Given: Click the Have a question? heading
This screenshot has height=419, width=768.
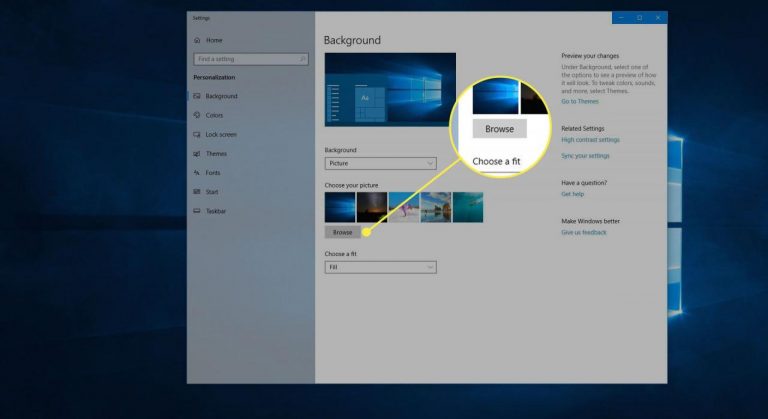Looking at the screenshot, I should 584,183.
